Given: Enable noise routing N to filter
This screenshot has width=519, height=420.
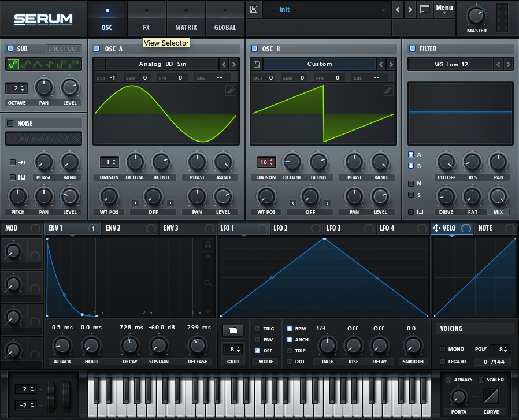Looking at the screenshot, I should 411,183.
